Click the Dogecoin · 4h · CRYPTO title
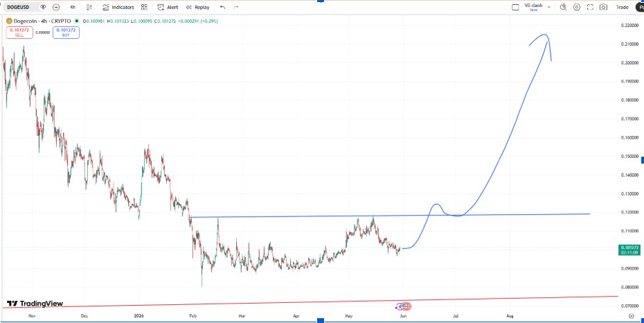Screen dimensions: 644x323 pyautogui.click(x=42, y=21)
